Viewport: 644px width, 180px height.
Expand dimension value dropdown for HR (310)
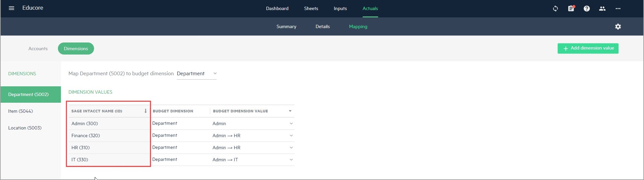click(x=291, y=148)
